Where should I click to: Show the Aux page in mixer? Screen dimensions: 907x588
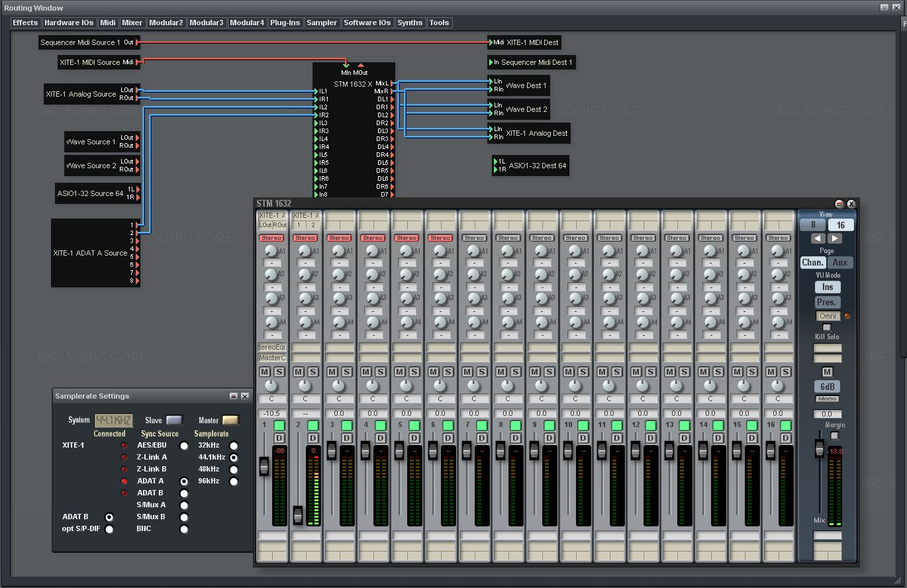point(840,262)
